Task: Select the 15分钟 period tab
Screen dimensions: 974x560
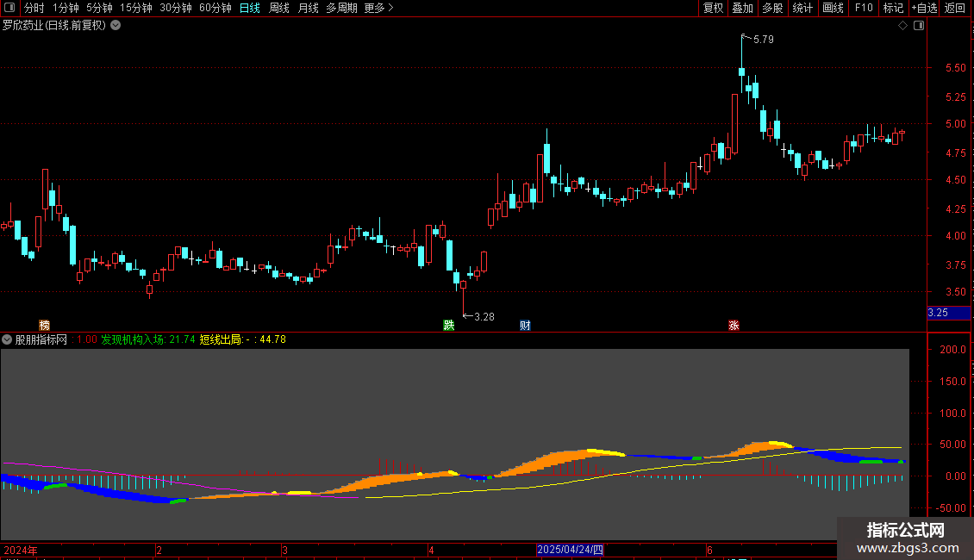Action: click(136, 8)
